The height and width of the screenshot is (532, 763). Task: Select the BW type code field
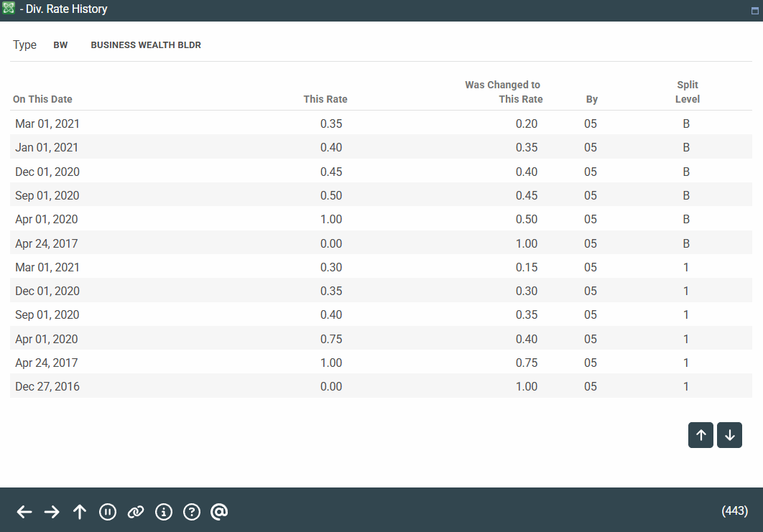tap(60, 45)
